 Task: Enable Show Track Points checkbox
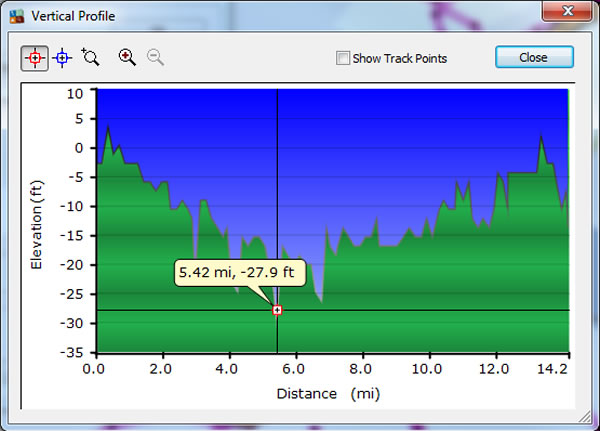pyautogui.click(x=342, y=58)
